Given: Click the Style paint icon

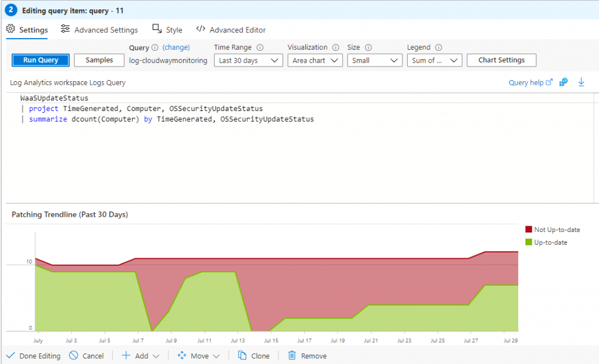Looking at the screenshot, I should [x=157, y=29].
